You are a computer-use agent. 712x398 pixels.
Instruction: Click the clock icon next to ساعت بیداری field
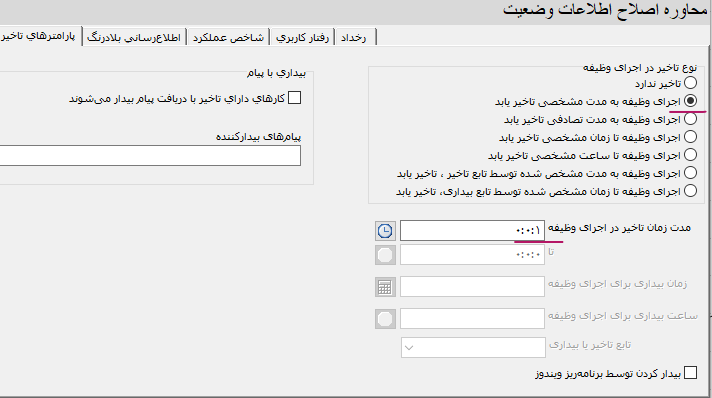385,319
